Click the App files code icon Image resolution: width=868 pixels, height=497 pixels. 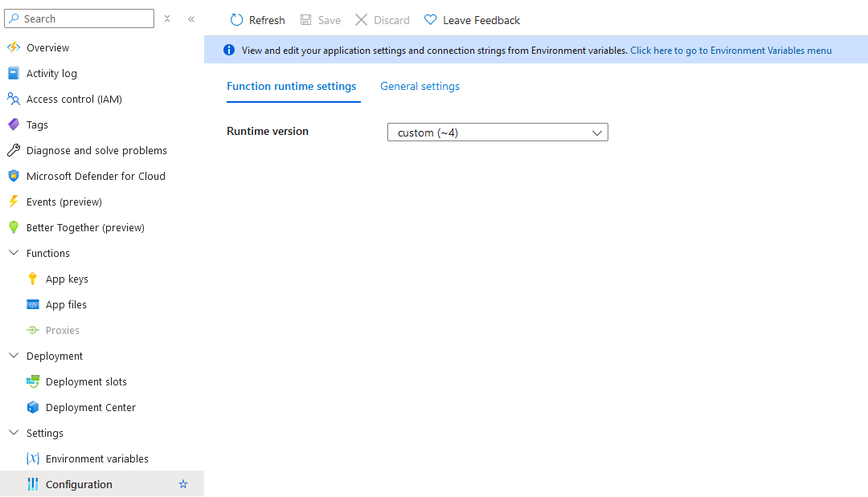click(x=33, y=304)
